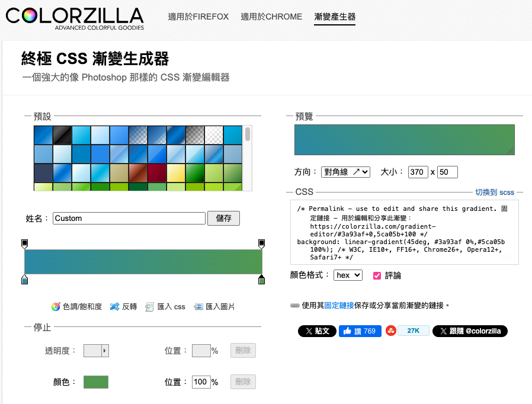Select the dark red crimson preset
The width and height of the screenshot is (532, 404).
tap(157, 173)
